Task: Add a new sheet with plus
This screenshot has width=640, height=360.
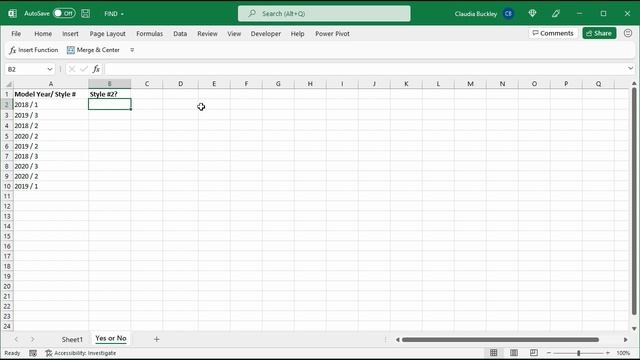Action: pyautogui.click(x=156, y=339)
